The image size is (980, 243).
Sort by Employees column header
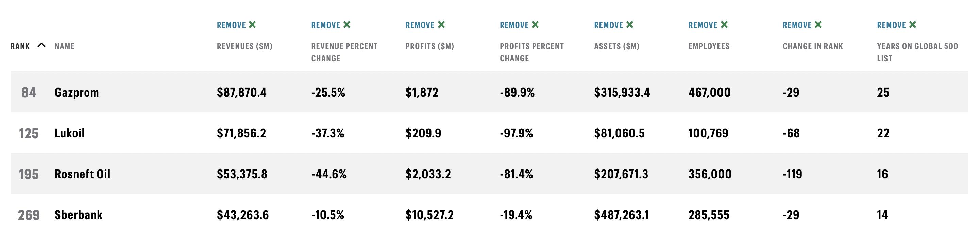pyautogui.click(x=709, y=46)
